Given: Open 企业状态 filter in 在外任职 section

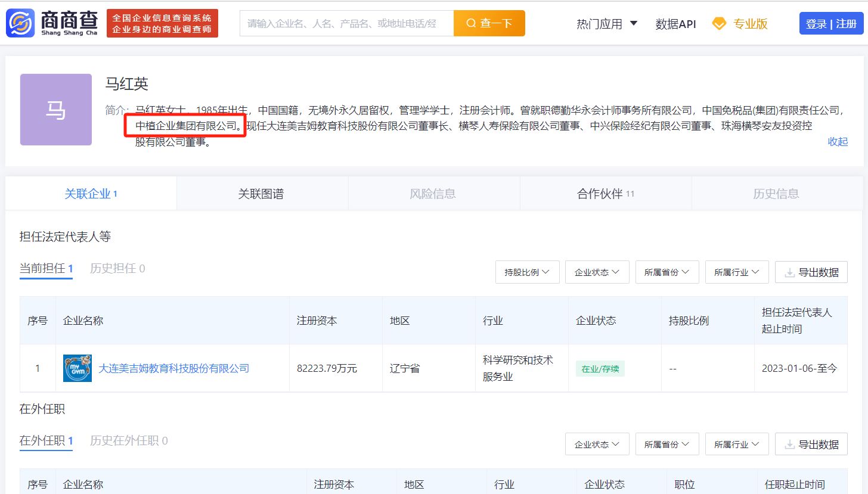Looking at the screenshot, I should click(597, 445).
